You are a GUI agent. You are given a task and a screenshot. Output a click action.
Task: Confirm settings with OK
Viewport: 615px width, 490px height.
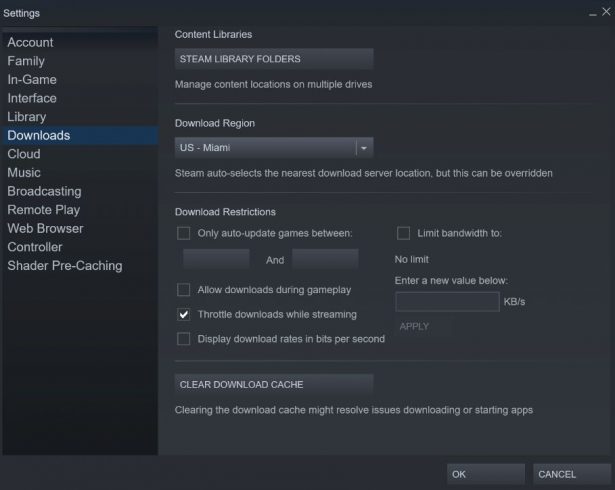[486, 474]
